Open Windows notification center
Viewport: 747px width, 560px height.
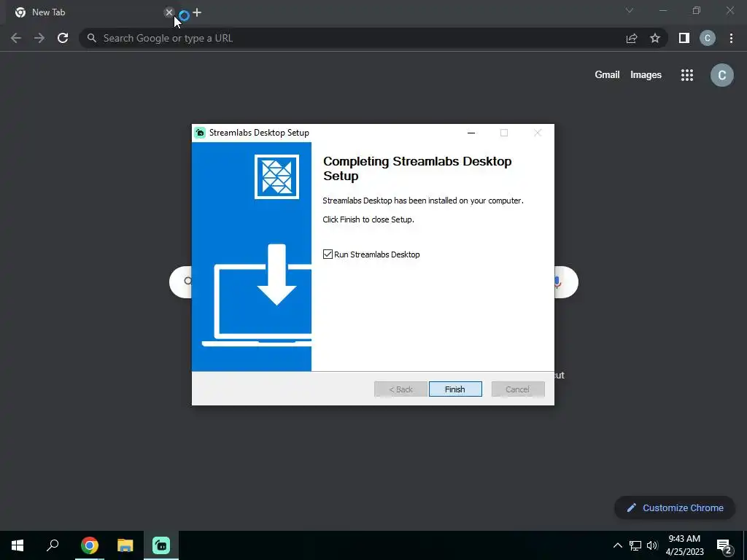[x=724, y=545]
